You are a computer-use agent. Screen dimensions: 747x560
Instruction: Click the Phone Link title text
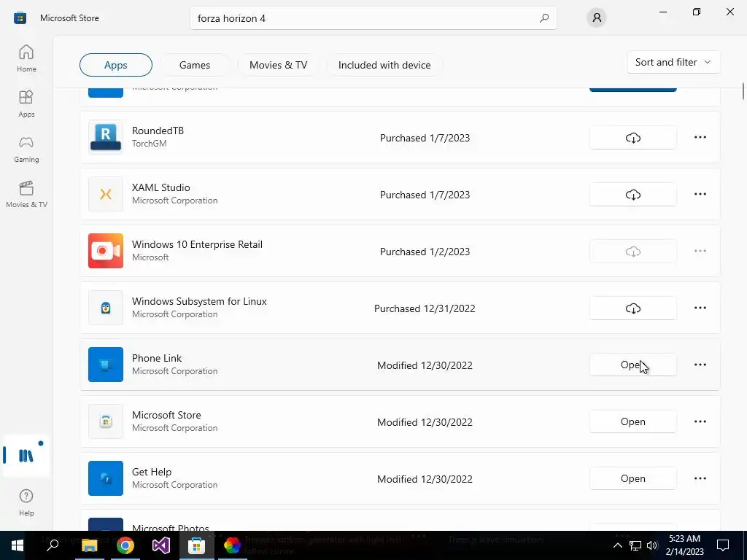(157, 358)
